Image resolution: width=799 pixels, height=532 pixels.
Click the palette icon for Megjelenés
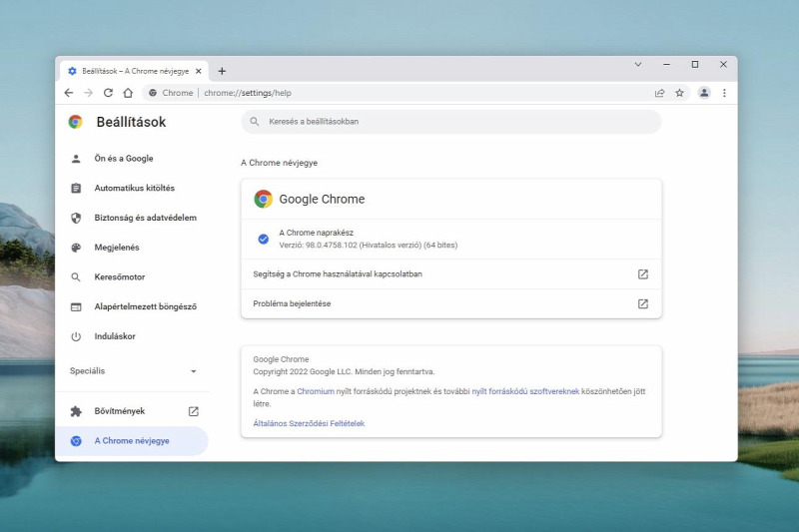tap(76, 248)
